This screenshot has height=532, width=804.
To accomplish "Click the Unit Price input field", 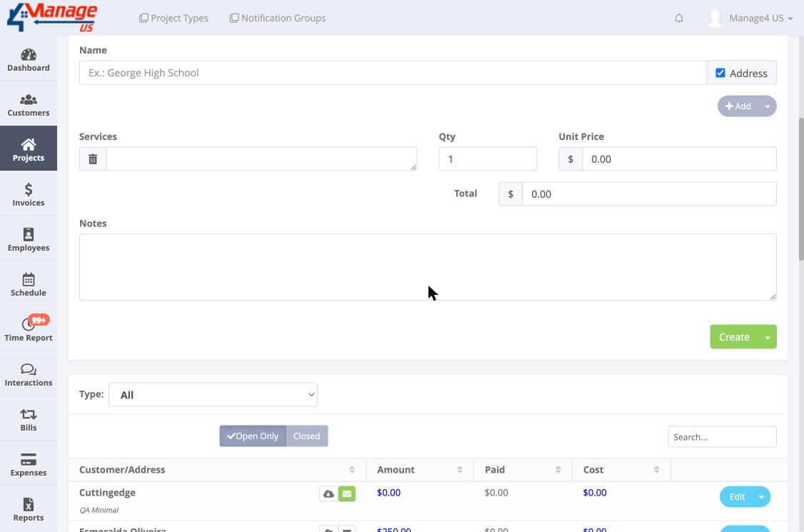I will pos(679,159).
